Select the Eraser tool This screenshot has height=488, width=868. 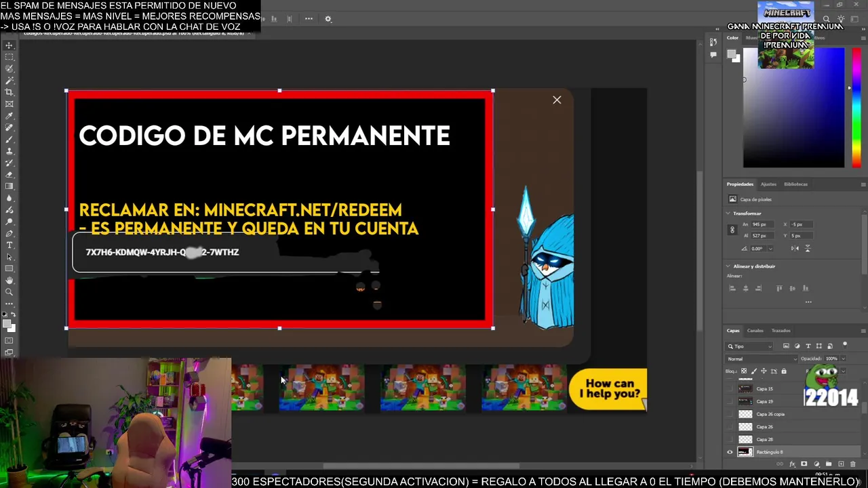pyautogui.click(x=9, y=174)
